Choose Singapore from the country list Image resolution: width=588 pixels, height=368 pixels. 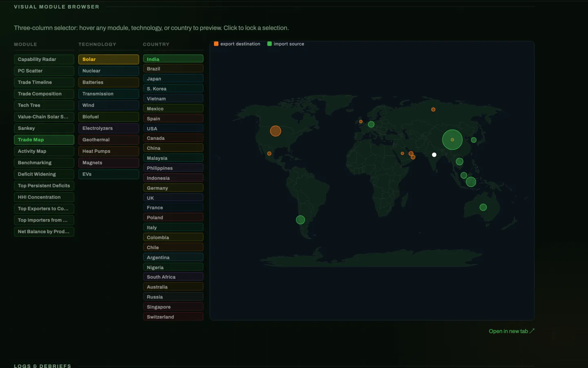tap(173, 307)
